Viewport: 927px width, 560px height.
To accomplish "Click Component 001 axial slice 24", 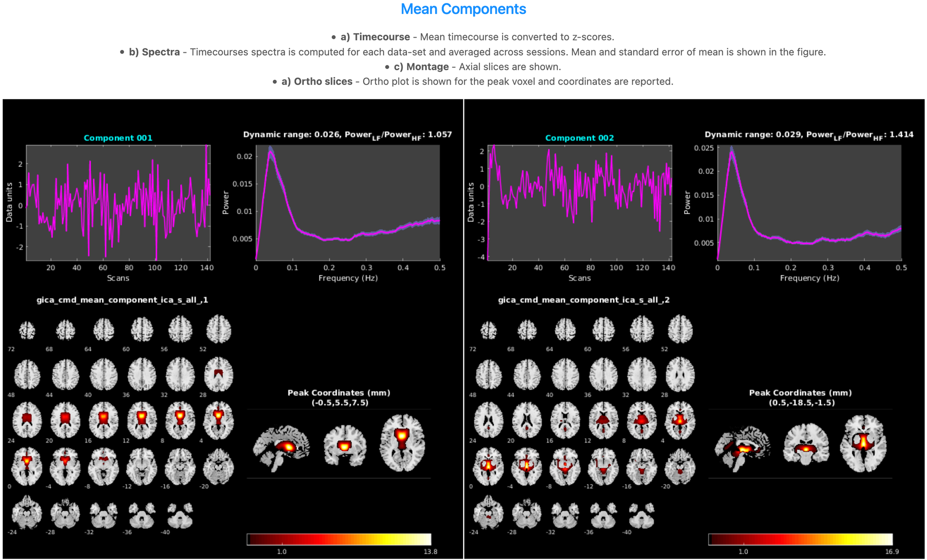I will (x=27, y=420).
